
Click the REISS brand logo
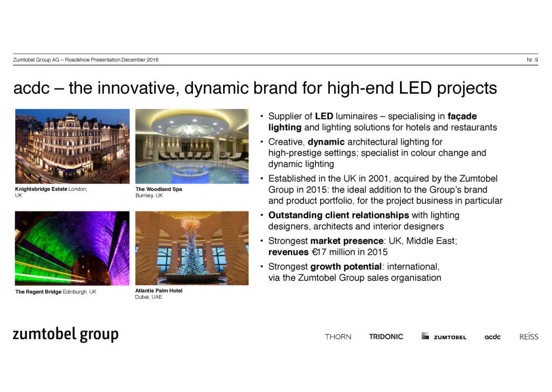click(528, 336)
